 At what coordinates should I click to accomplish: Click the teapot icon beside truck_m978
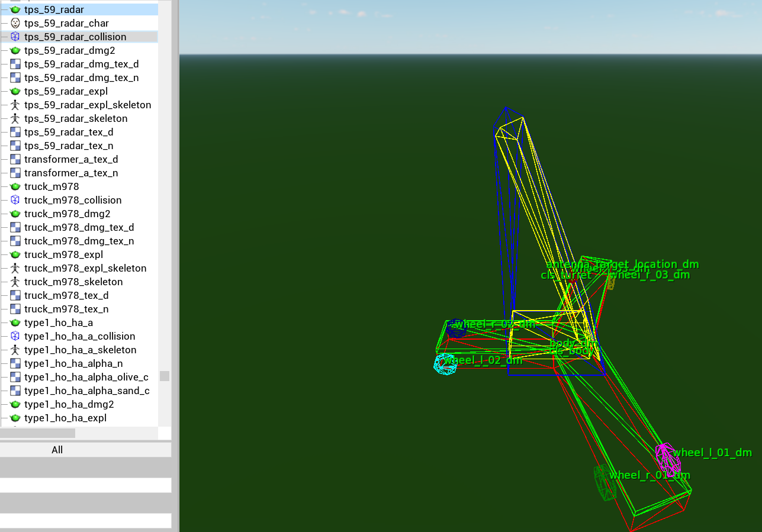tap(15, 186)
